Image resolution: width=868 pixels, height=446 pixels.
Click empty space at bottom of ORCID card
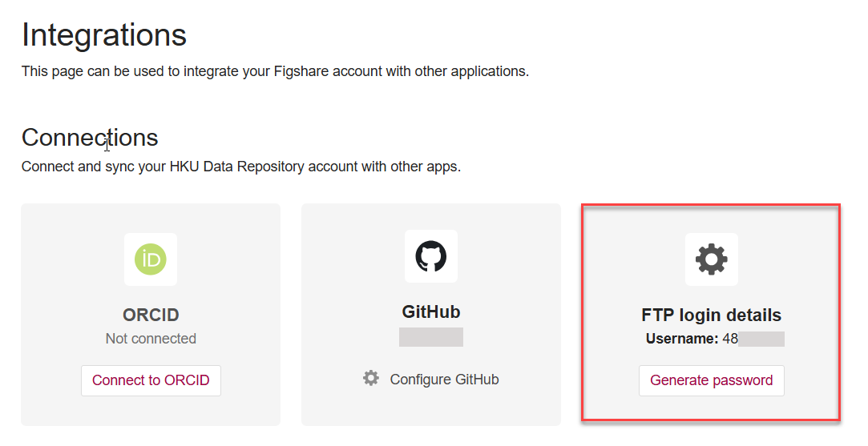tap(151, 412)
